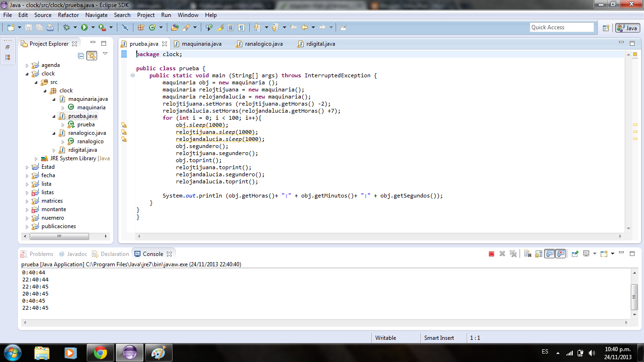Pin the Console view
Image resolution: width=644 pixels, height=362 pixels.
click(x=576, y=254)
